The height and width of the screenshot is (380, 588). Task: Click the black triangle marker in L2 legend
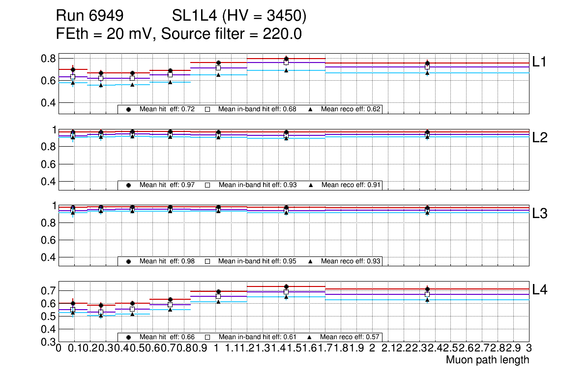point(311,185)
